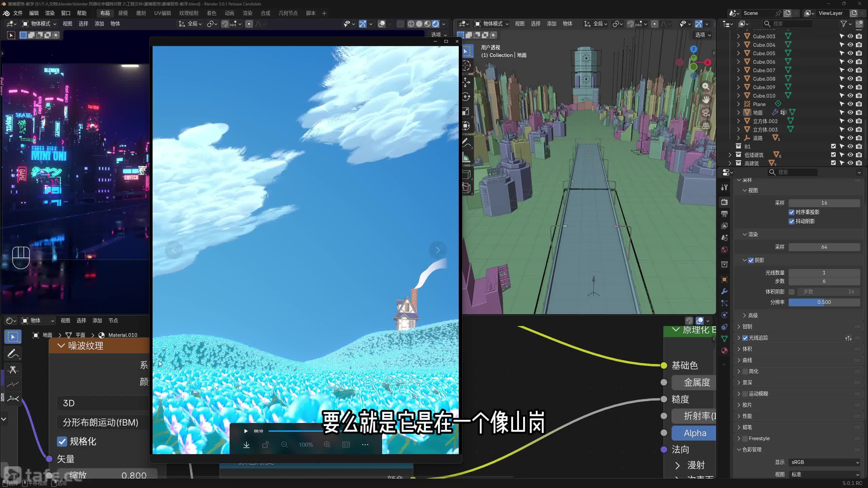868x488 pixels.
Task: Select the Rotate tool in right viewport
Action: [x=467, y=97]
